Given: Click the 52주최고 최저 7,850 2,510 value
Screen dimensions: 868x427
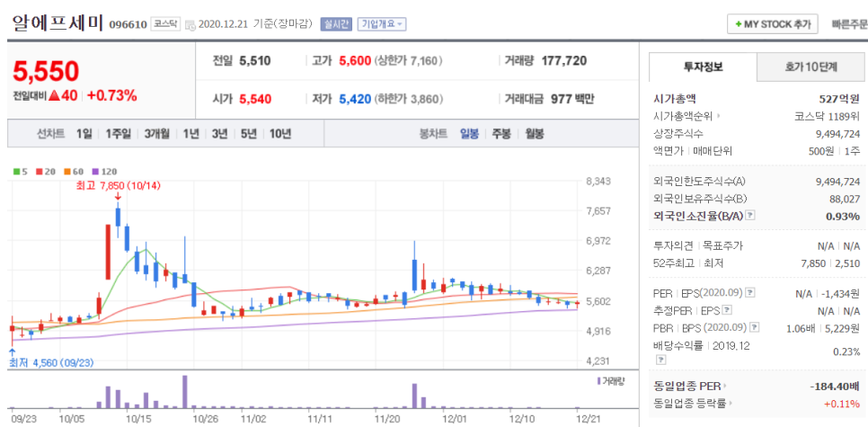Looking at the screenshot, I should 832,263.
